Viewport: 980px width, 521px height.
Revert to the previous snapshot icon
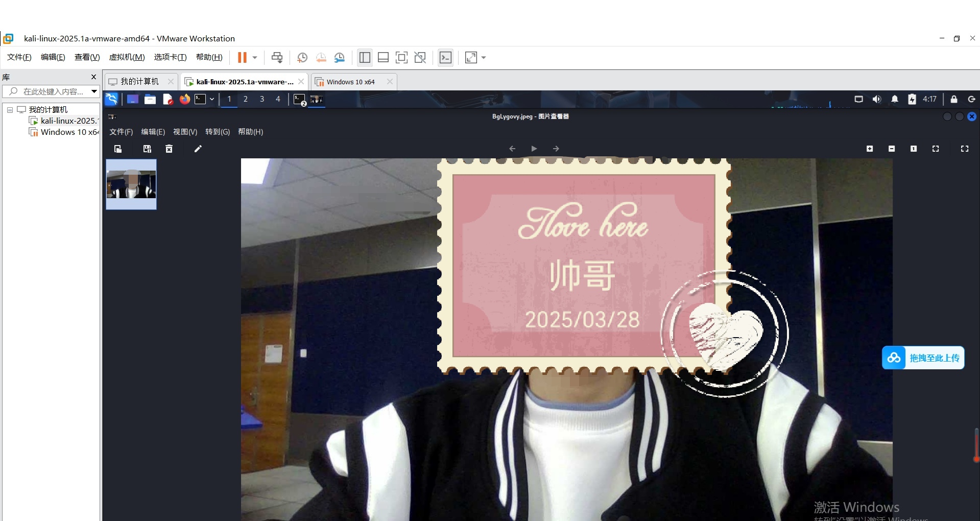321,58
